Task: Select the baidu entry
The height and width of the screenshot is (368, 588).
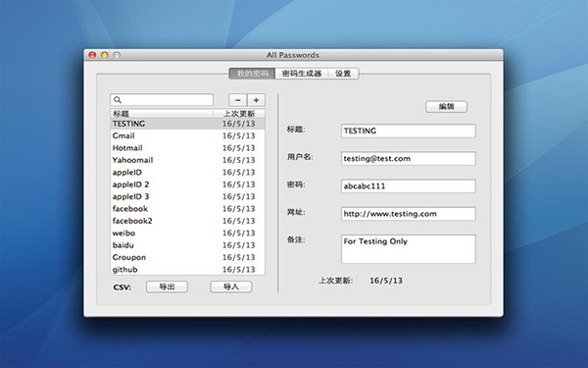Action: pos(187,245)
